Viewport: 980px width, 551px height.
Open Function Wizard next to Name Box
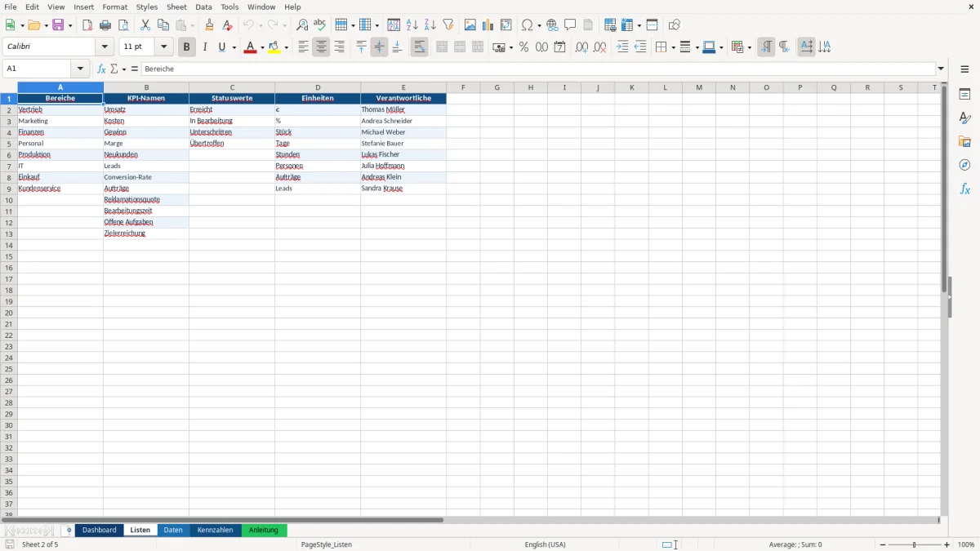click(101, 69)
